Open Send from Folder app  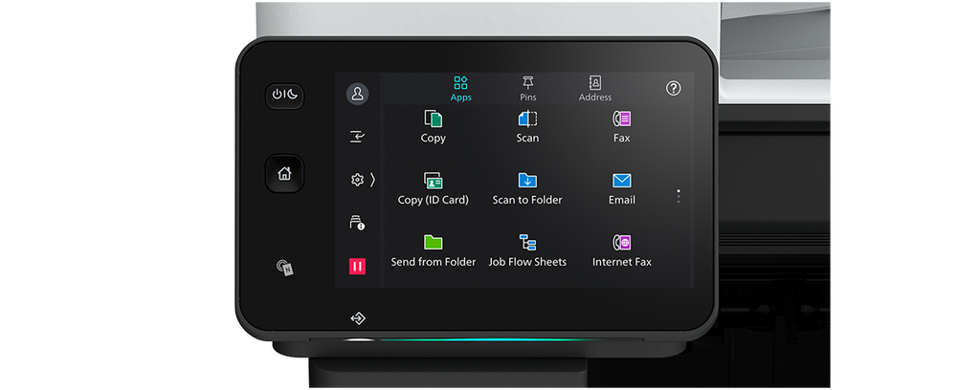pyautogui.click(x=434, y=250)
